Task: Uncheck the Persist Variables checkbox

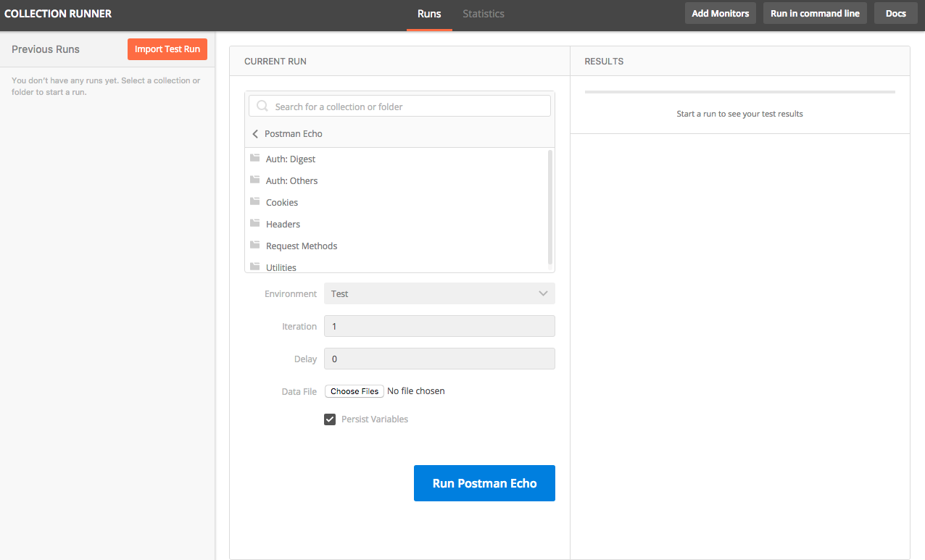Action: tap(330, 419)
